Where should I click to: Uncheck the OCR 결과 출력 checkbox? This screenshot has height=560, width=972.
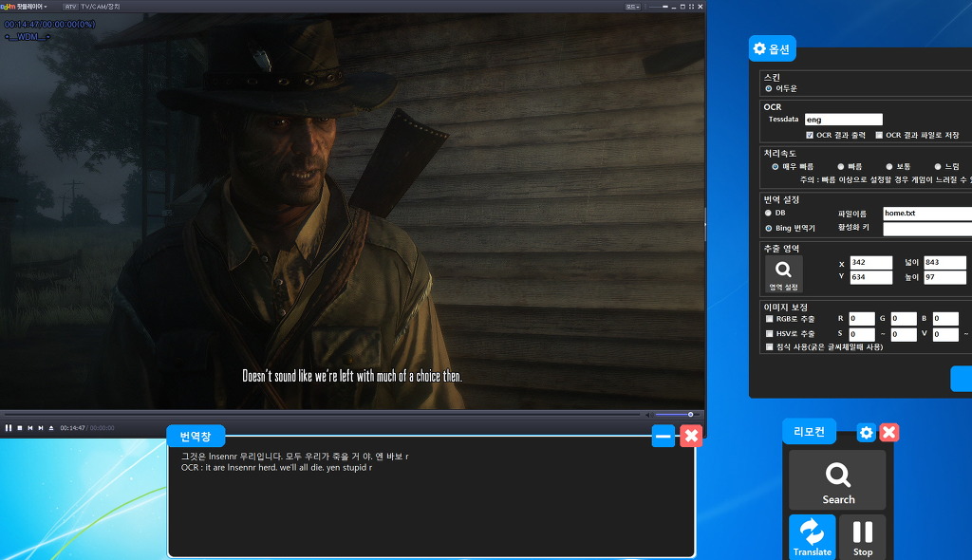click(x=809, y=135)
